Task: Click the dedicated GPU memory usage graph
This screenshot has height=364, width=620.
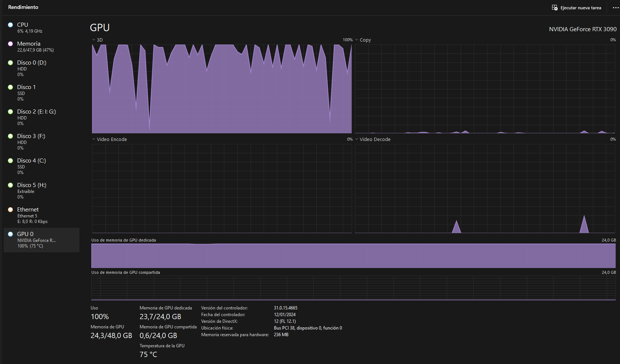Action: pos(353,256)
